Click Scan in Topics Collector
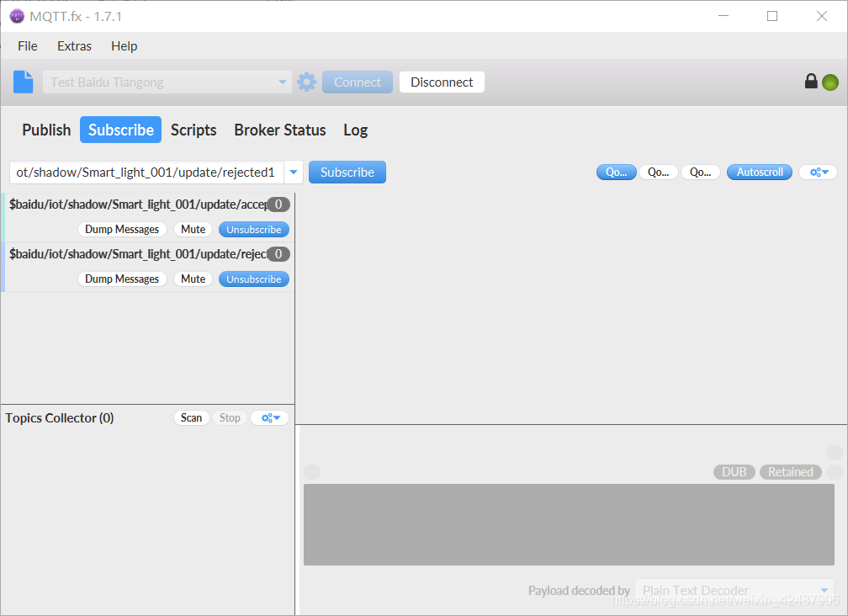This screenshot has width=848, height=616. point(192,417)
